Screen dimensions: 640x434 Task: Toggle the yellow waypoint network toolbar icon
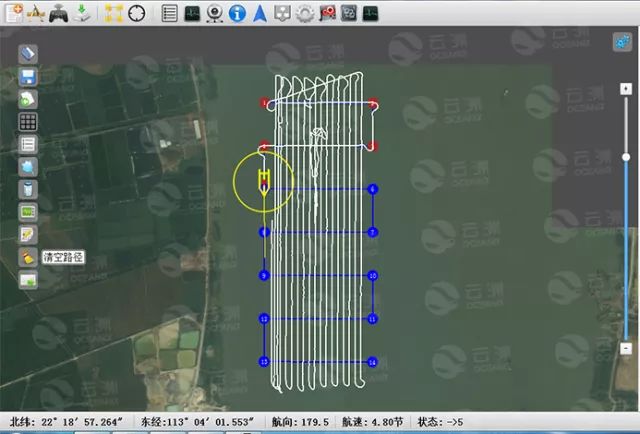click(113, 13)
